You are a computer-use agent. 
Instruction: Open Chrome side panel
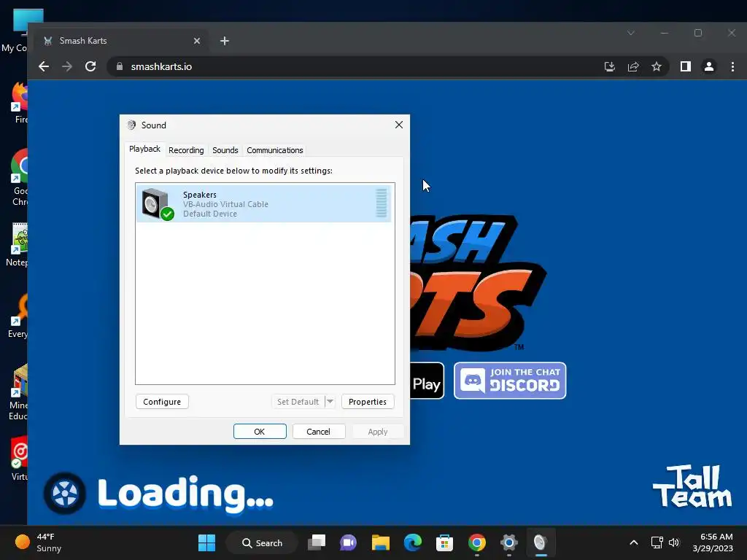686,66
